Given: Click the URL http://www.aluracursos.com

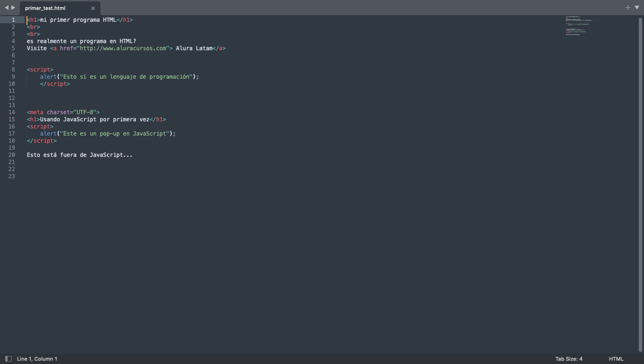Looking at the screenshot, I should click(x=123, y=48).
